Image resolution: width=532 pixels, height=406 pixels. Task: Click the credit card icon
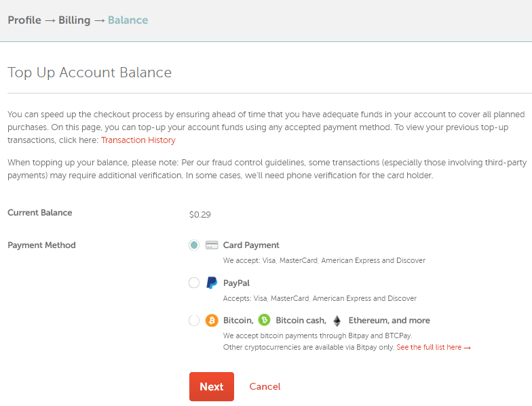[x=212, y=245]
